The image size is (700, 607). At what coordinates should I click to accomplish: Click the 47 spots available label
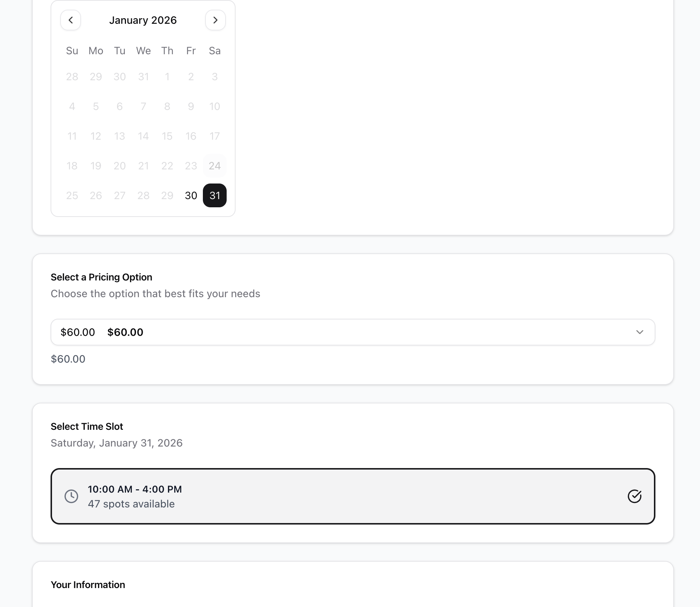point(131,504)
